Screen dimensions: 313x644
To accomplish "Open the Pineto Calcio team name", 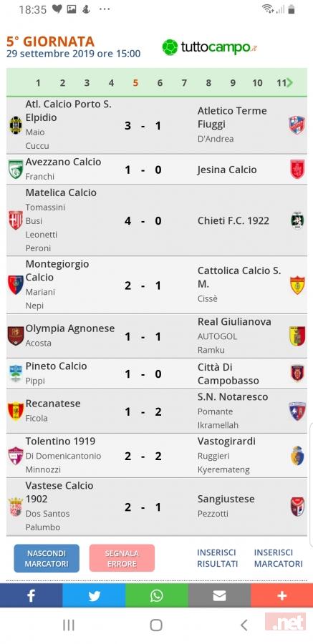I will 57,366.
